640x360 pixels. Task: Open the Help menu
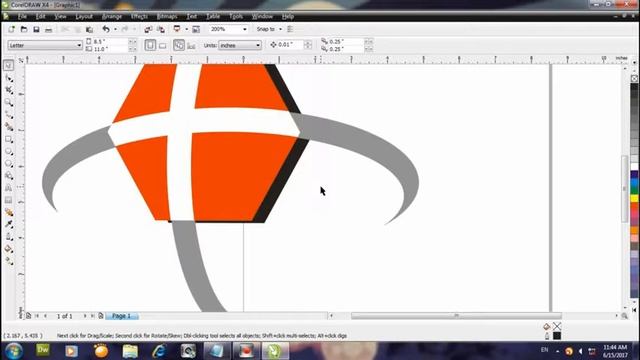pos(288,16)
